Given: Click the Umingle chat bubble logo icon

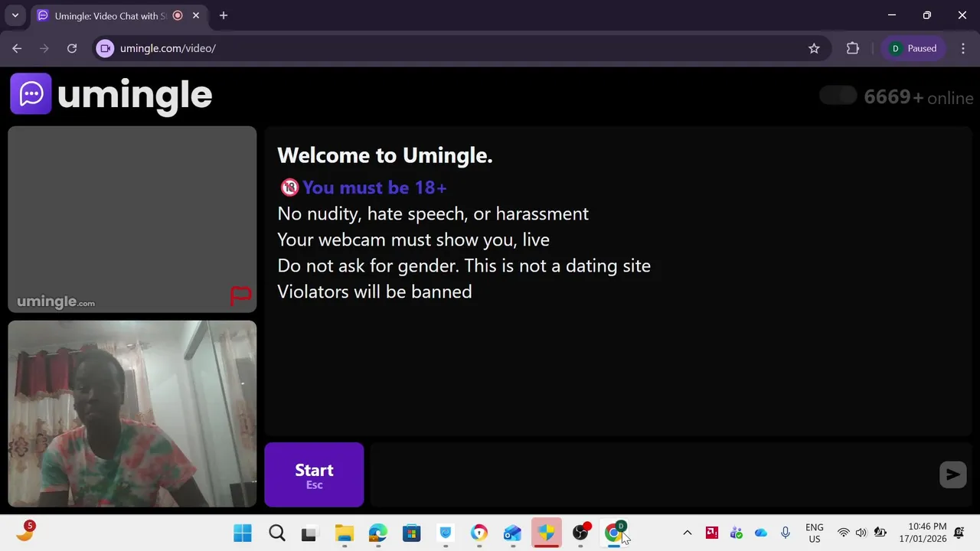Looking at the screenshot, I should (31, 93).
